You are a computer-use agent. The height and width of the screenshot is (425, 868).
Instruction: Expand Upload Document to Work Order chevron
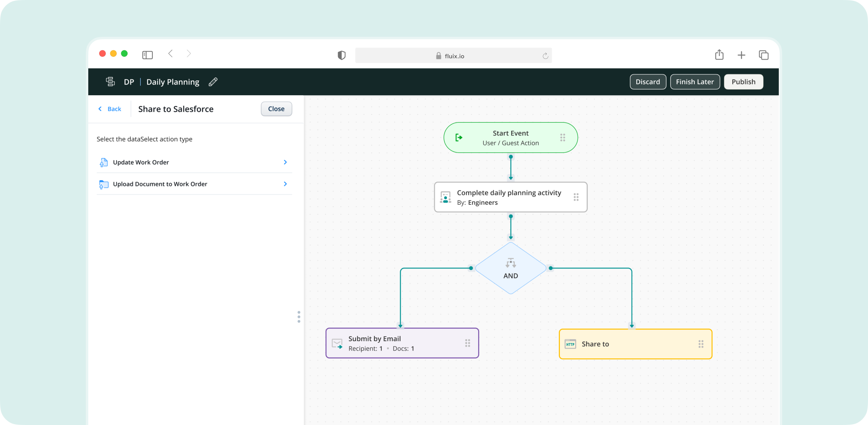click(285, 184)
